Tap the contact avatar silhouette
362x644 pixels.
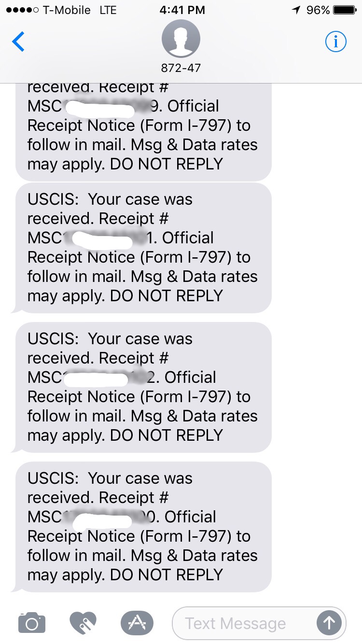point(181,39)
